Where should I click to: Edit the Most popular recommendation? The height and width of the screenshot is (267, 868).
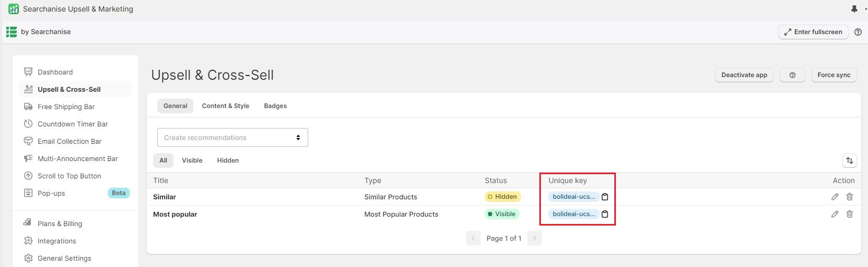click(835, 214)
